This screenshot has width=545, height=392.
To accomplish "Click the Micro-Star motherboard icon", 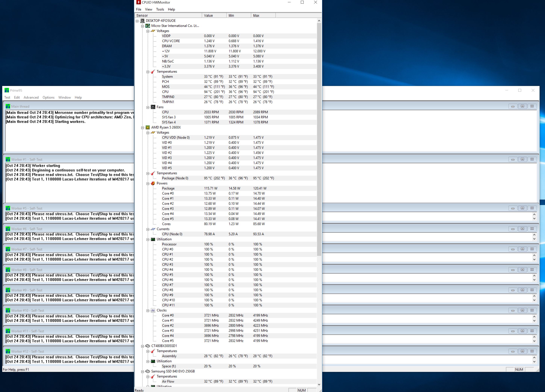I will pos(148,26).
